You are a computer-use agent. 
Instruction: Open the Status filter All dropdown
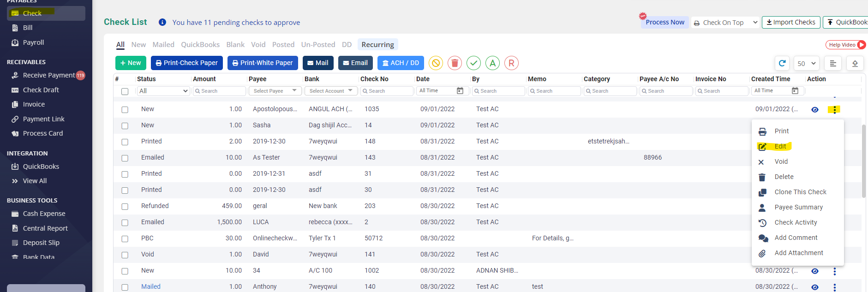163,91
